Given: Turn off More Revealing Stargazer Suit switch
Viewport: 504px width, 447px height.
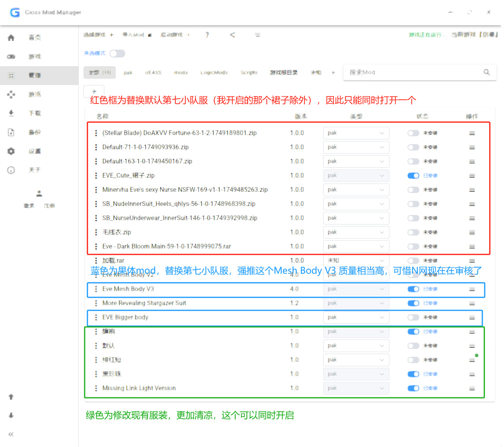Looking at the screenshot, I should pos(413,303).
